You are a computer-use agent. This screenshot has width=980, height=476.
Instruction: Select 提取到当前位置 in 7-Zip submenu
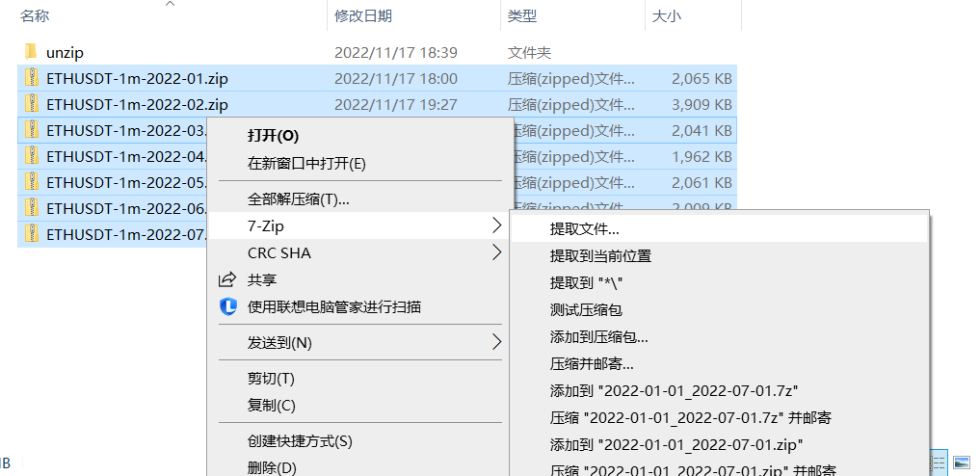[x=600, y=256]
